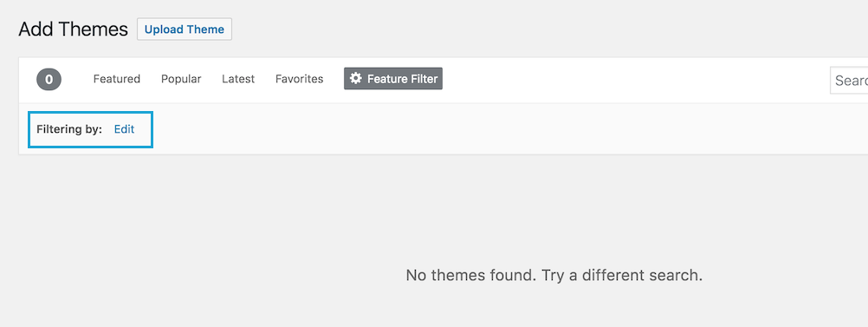Upload a theme using the top button

click(x=185, y=29)
